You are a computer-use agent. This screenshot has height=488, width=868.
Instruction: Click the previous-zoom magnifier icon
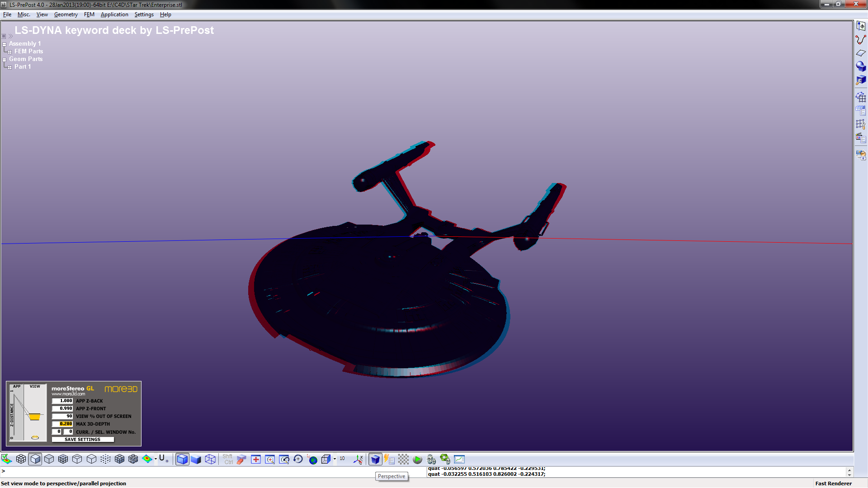pyautogui.click(x=284, y=459)
